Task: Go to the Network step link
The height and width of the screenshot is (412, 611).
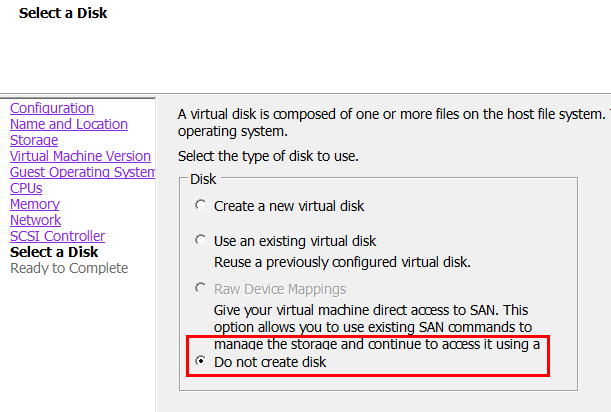Action: [36, 220]
